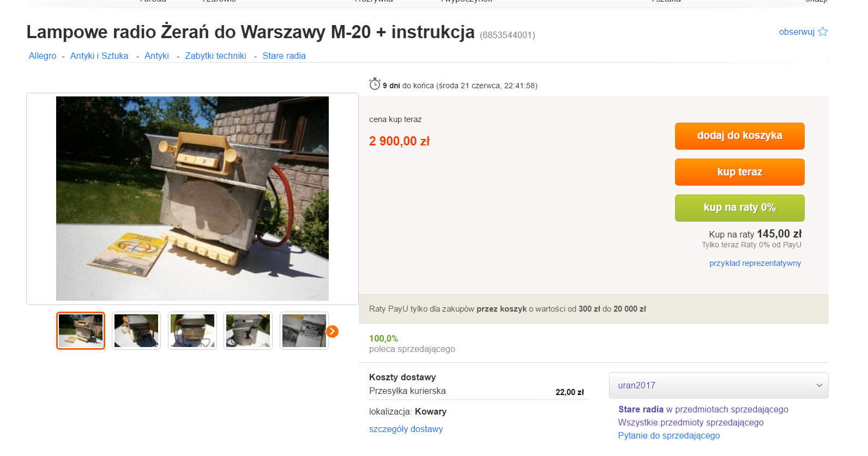The height and width of the screenshot is (456, 868).
Task: Select the third radio photo thumbnail
Action: coord(192,331)
